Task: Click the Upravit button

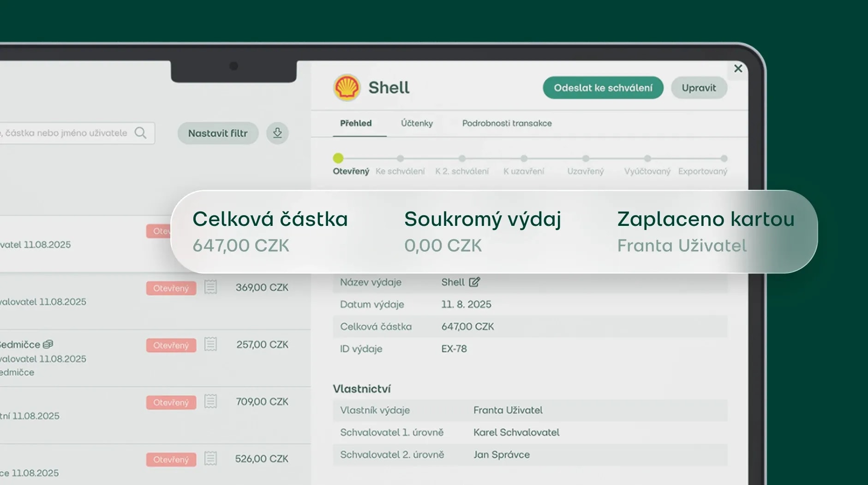Action: point(699,87)
